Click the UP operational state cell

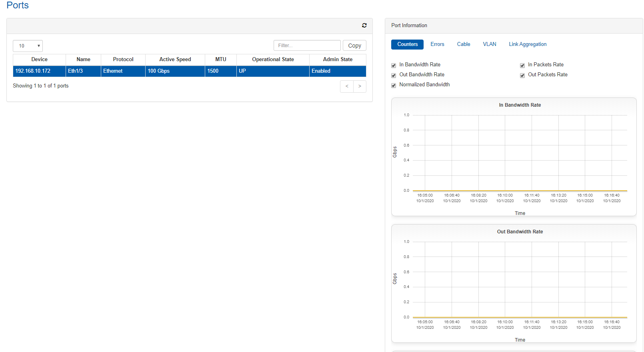[x=273, y=71]
